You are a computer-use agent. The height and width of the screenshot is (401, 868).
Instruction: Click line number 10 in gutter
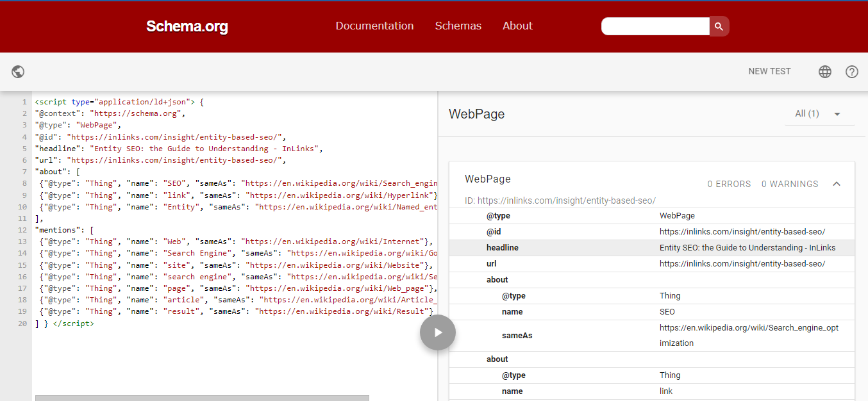point(23,207)
